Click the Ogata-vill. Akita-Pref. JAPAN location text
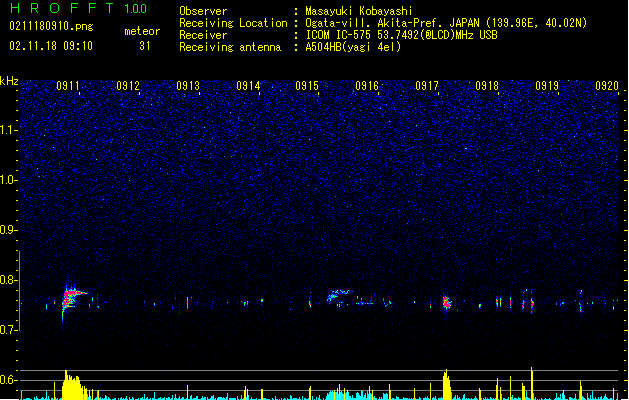 pyautogui.click(x=446, y=23)
